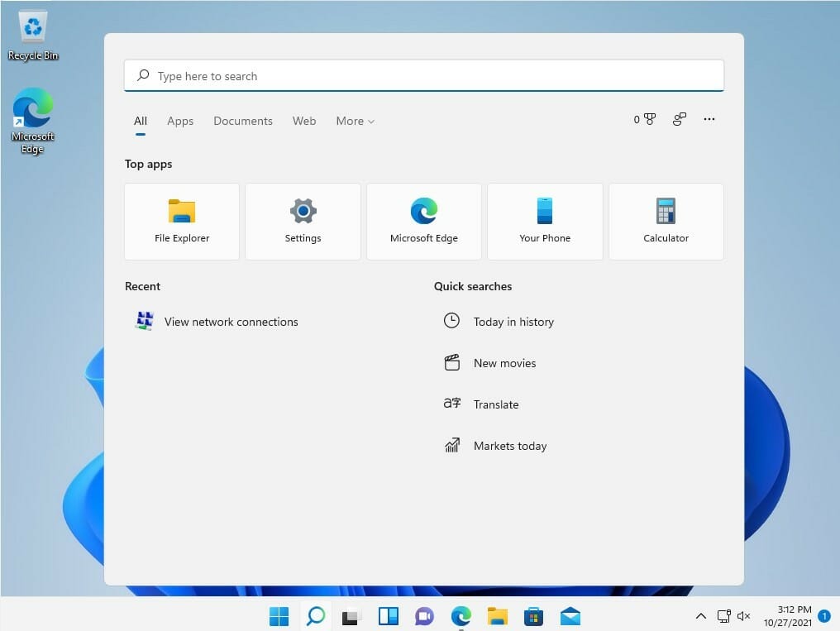Image resolution: width=840 pixels, height=631 pixels.
Task: Open the three-dot options menu
Action: click(x=709, y=119)
